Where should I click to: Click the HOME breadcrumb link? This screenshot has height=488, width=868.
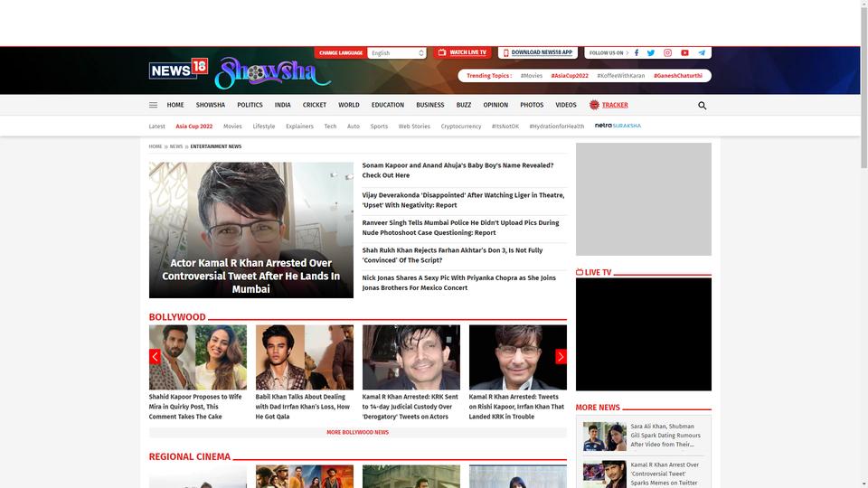click(155, 146)
